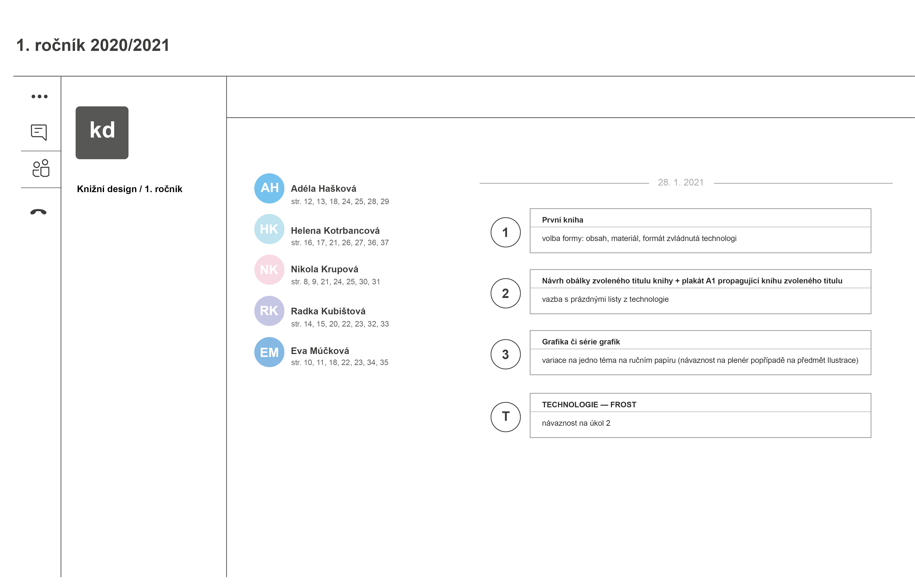Open the kd team tile
Image resolution: width=915 pixels, height=588 pixels.
102,133
